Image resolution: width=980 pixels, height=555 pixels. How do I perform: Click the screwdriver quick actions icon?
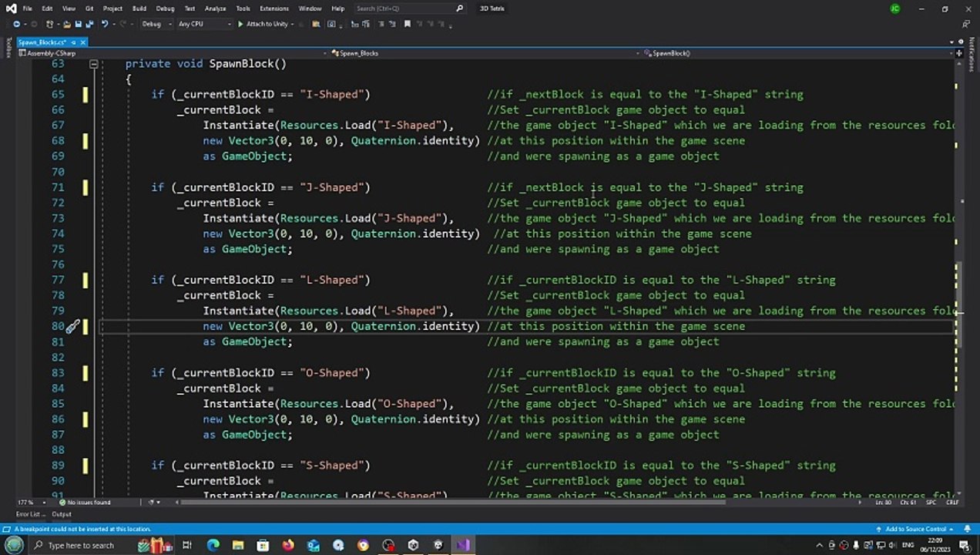[x=72, y=327]
